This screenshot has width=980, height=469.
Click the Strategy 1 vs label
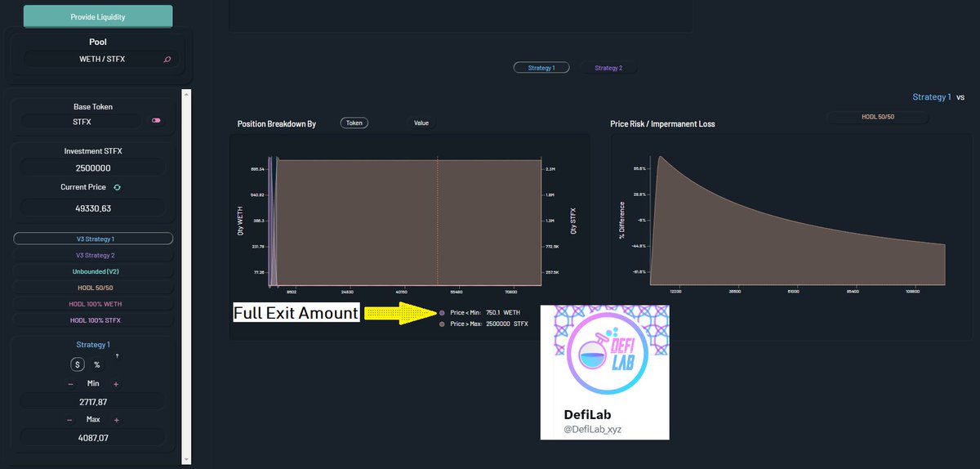938,96
